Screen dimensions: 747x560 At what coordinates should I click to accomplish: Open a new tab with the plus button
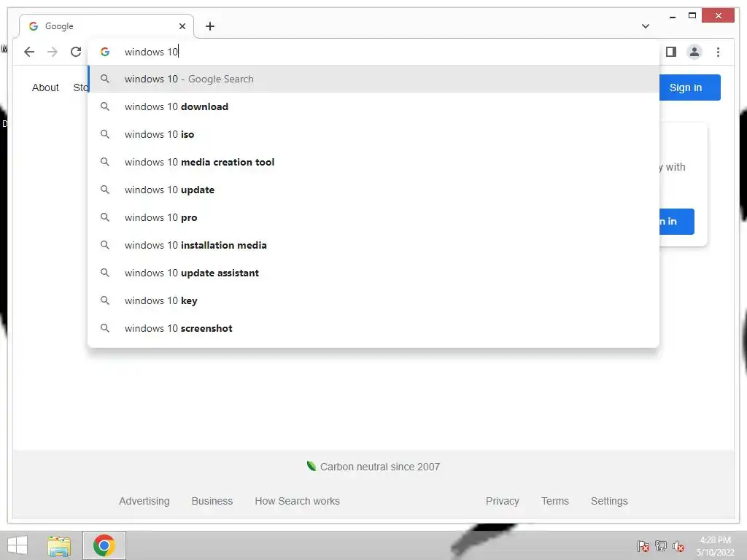[x=210, y=26]
